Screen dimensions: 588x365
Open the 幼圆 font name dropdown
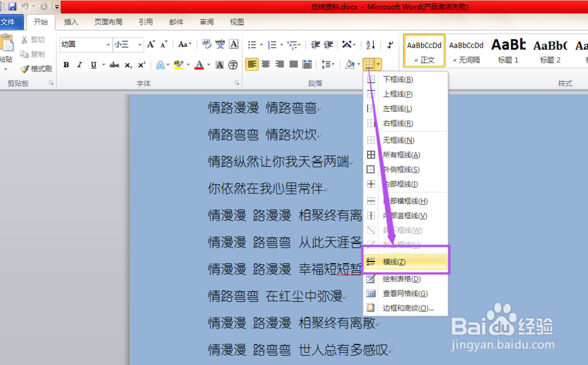click(109, 44)
